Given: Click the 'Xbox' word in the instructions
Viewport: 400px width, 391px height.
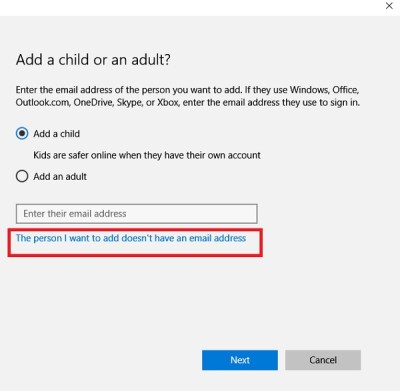Looking at the screenshot, I should pos(168,102).
